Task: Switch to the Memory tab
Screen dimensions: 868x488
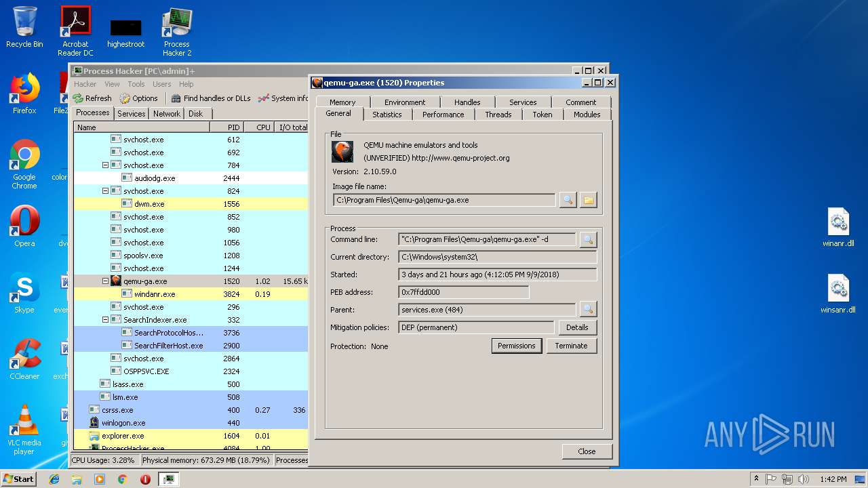Action: pyautogui.click(x=342, y=102)
